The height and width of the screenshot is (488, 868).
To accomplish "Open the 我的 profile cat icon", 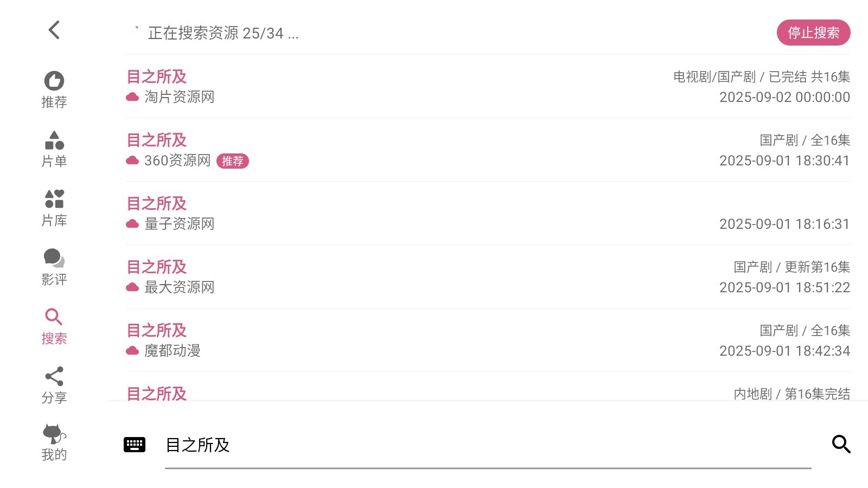I will (54, 442).
